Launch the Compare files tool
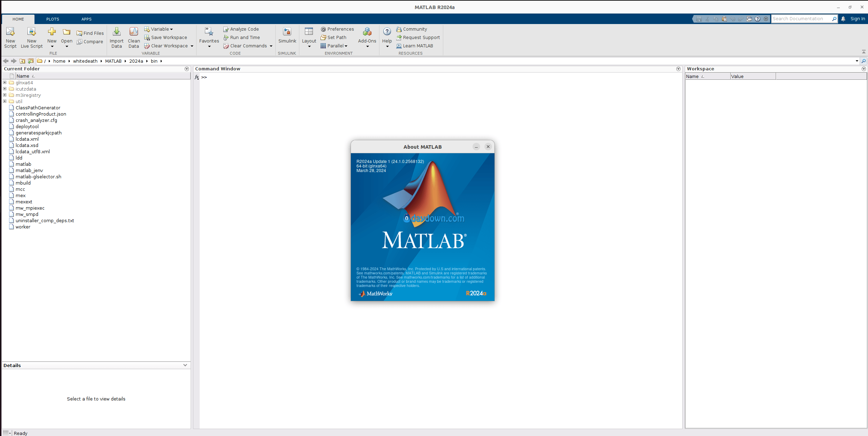Viewport: 868px width, 436px height. coord(90,41)
